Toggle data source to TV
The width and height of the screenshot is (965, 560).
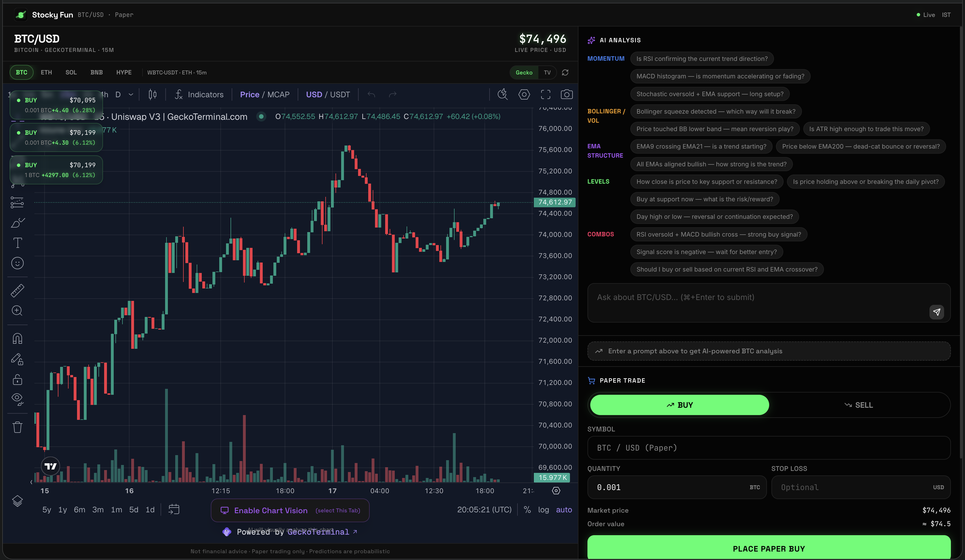coord(547,72)
